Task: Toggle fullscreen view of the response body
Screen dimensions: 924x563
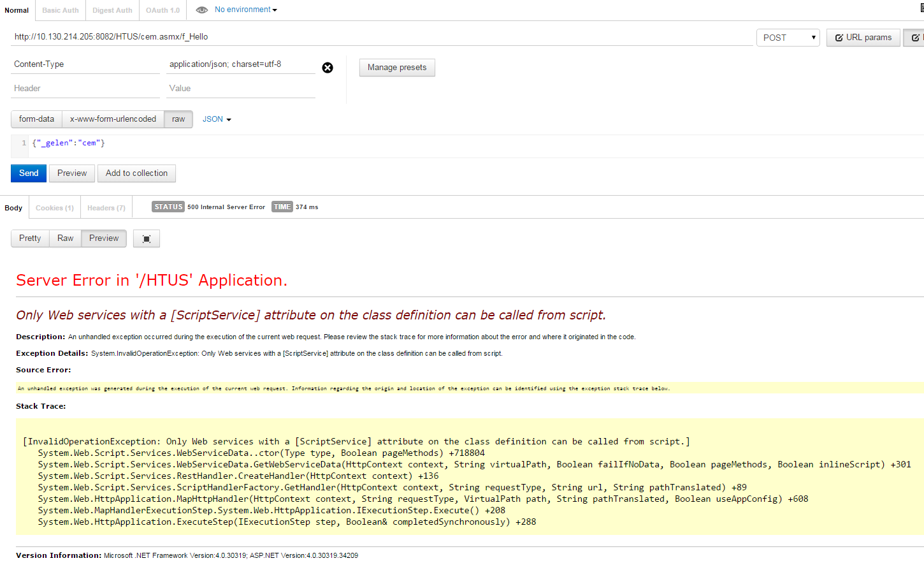Action: [147, 238]
